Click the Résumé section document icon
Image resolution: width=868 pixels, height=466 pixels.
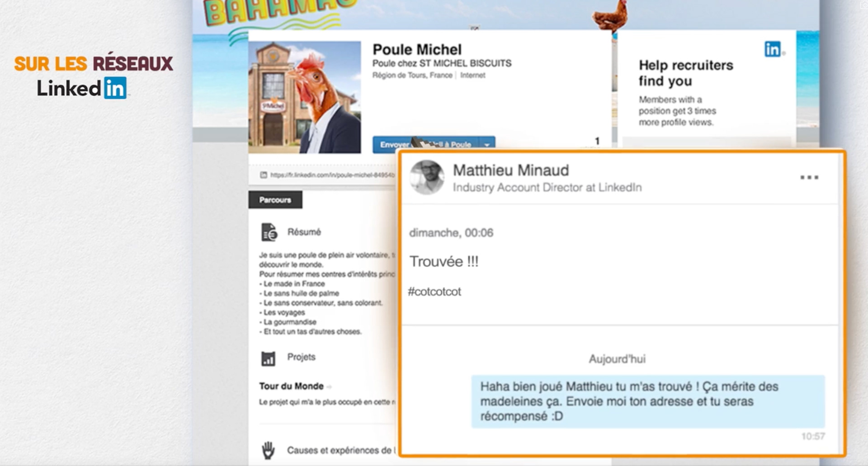coord(269,232)
